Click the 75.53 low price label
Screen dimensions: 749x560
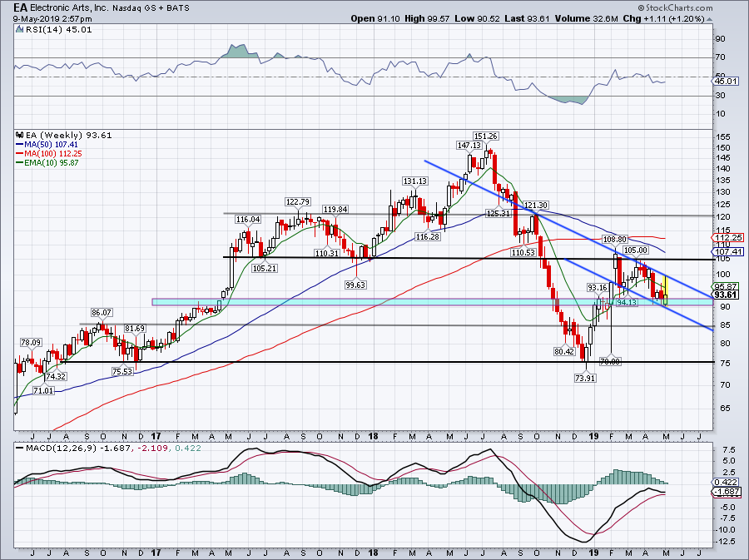(122, 371)
